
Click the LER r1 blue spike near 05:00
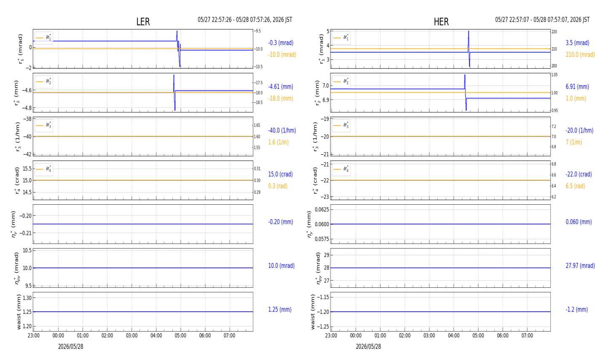pyautogui.click(x=178, y=48)
